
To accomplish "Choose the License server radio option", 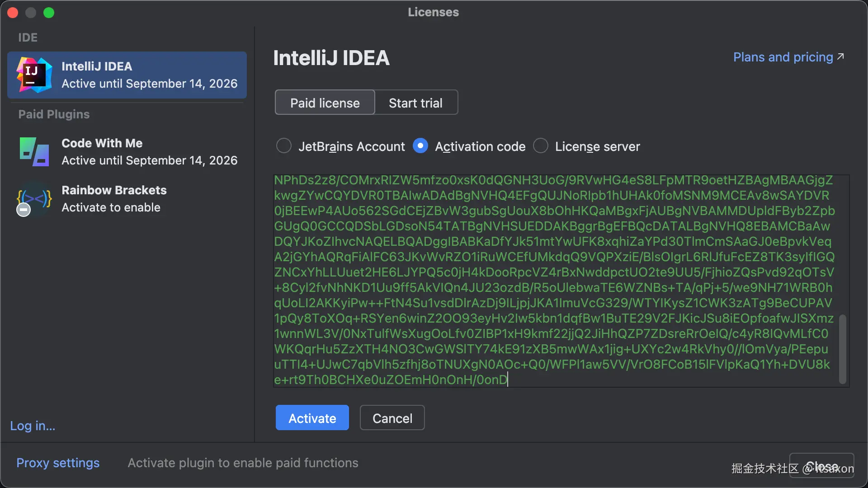I will pos(541,146).
